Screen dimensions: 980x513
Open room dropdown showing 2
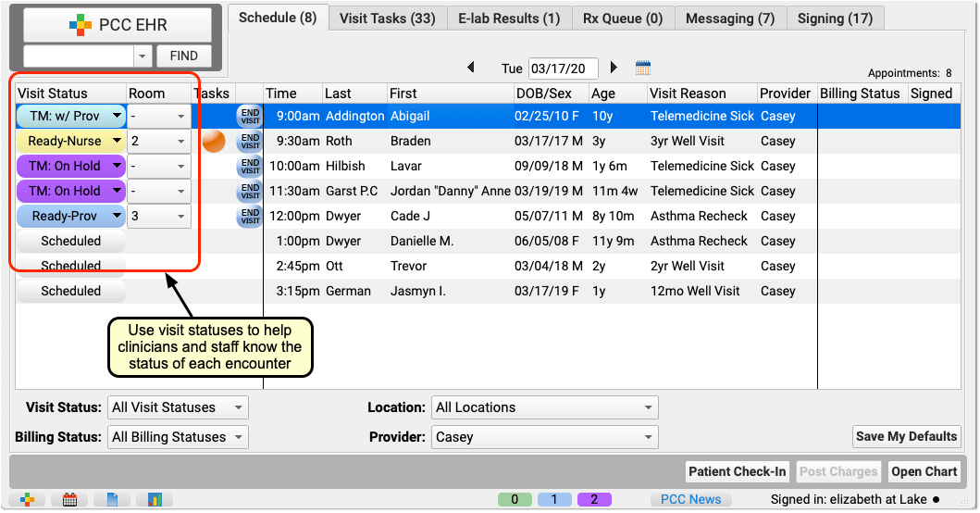159,142
